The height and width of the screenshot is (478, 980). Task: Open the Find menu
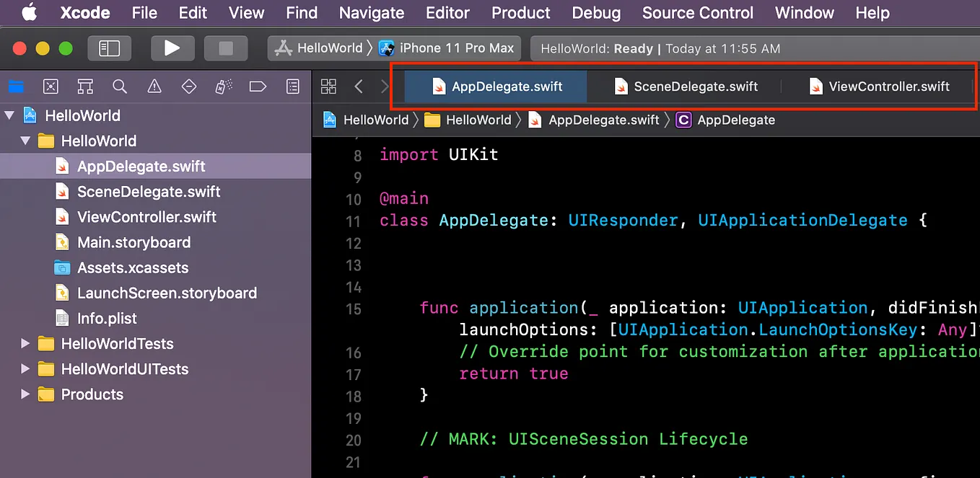[302, 12]
